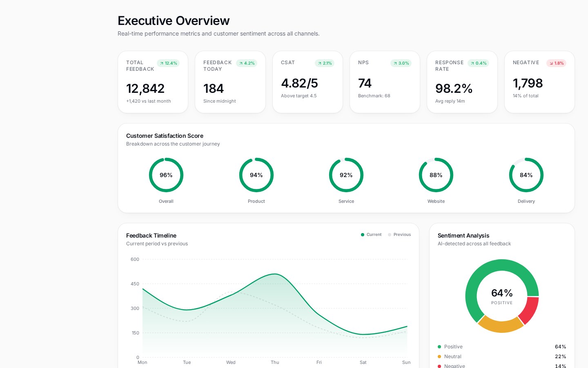
Task: Click the 64% POSITIVE donut center label
Action: click(502, 296)
